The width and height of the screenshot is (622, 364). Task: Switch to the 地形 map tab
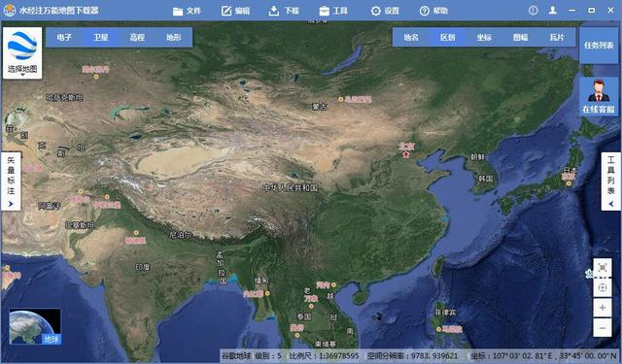pyautogui.click(x=174, y=37)
